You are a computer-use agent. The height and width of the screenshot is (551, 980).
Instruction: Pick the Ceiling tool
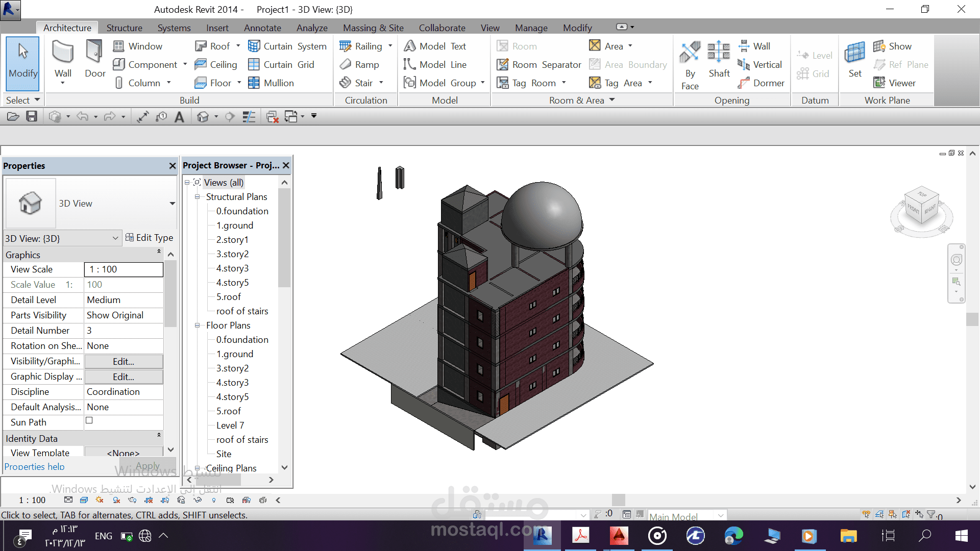tap(216, 64)
